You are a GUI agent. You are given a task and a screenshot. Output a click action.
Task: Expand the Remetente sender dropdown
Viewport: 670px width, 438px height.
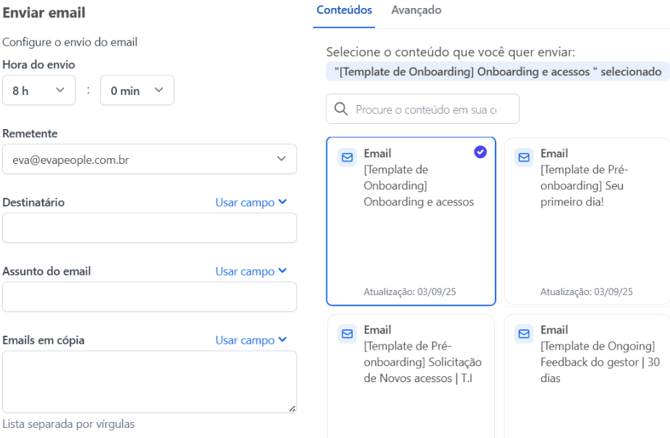(x=149, y=159)
